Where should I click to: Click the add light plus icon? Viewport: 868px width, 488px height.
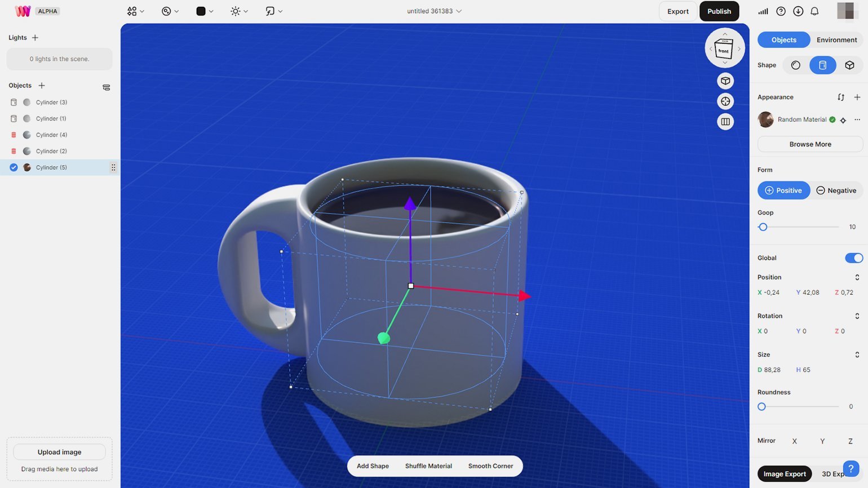[35, 38]
